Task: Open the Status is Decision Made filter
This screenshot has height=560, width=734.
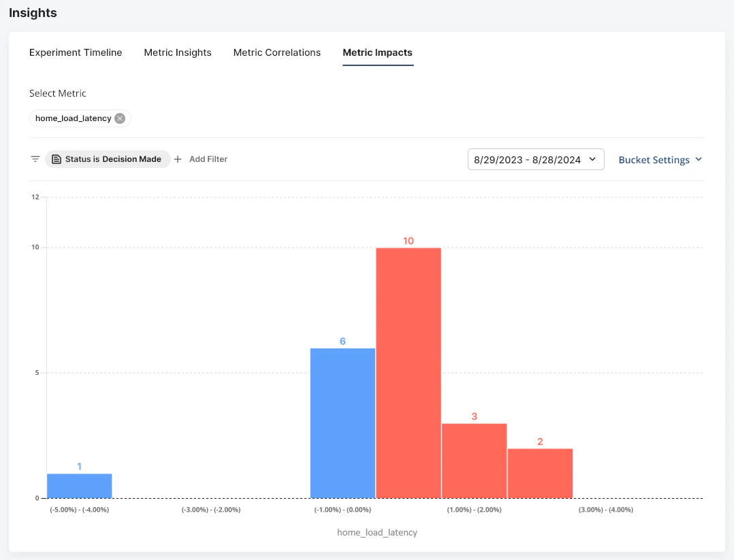Action: point(108,159)
